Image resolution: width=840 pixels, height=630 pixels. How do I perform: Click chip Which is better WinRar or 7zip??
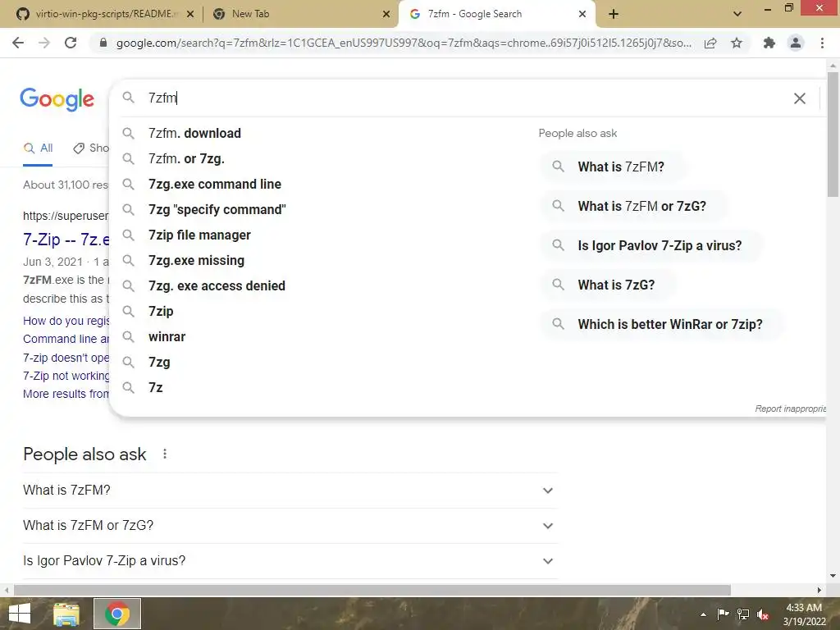pyautogui.click(x=662, y=324)
